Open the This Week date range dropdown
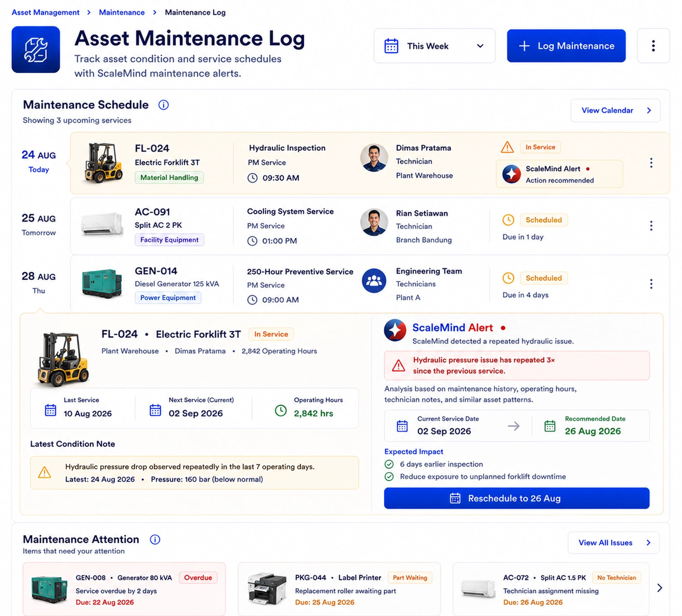 tap(435, 46)
